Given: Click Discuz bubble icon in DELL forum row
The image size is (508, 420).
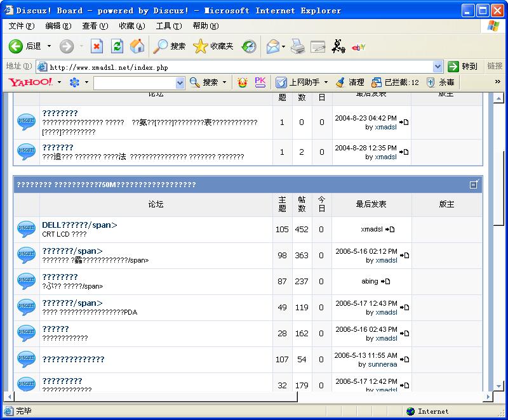Looking at the screenshot, I should click(26, 229).
